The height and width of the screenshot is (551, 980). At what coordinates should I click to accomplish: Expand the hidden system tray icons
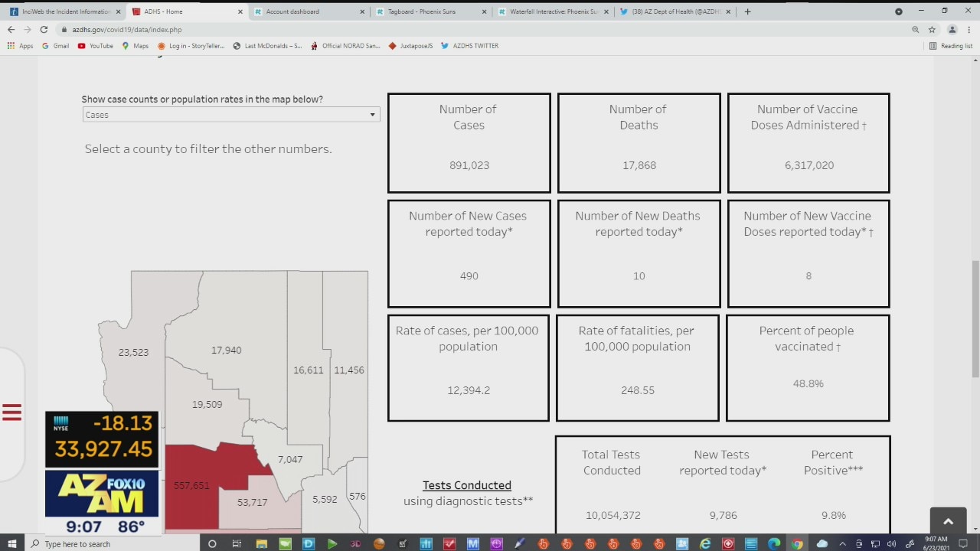843,543
